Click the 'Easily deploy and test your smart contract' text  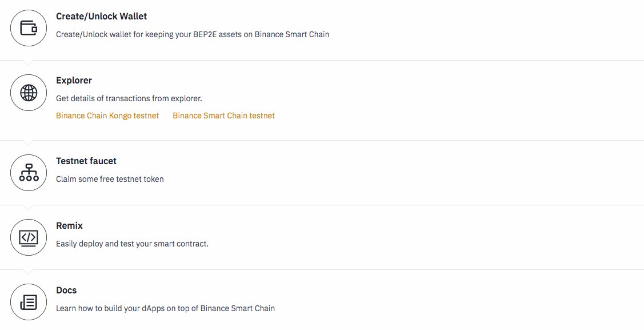coord(132,244)
